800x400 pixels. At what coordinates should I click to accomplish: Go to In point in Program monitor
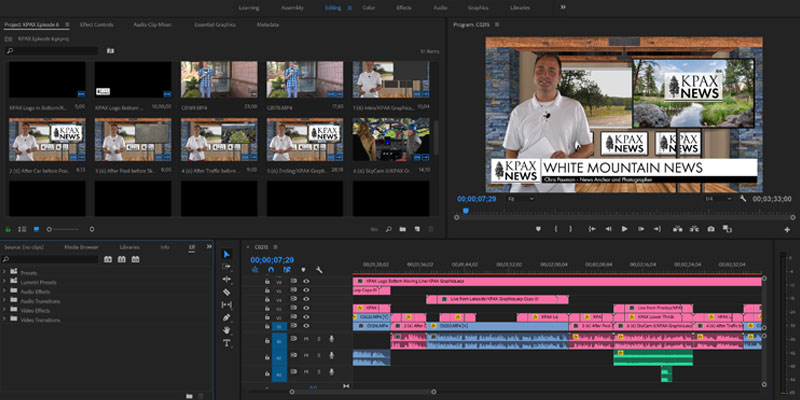coord(592,229)
